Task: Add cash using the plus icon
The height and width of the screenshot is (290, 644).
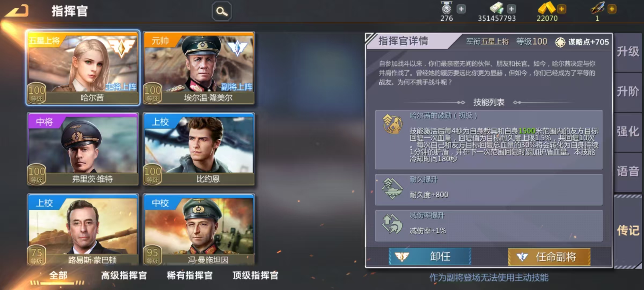Action: click(x=511, y=9)
